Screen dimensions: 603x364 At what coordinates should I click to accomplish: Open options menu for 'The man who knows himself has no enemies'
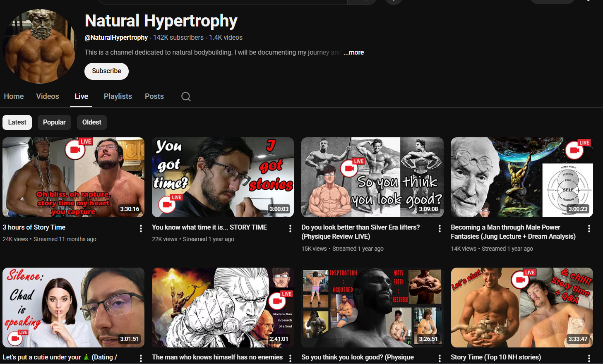click(290, 358)
